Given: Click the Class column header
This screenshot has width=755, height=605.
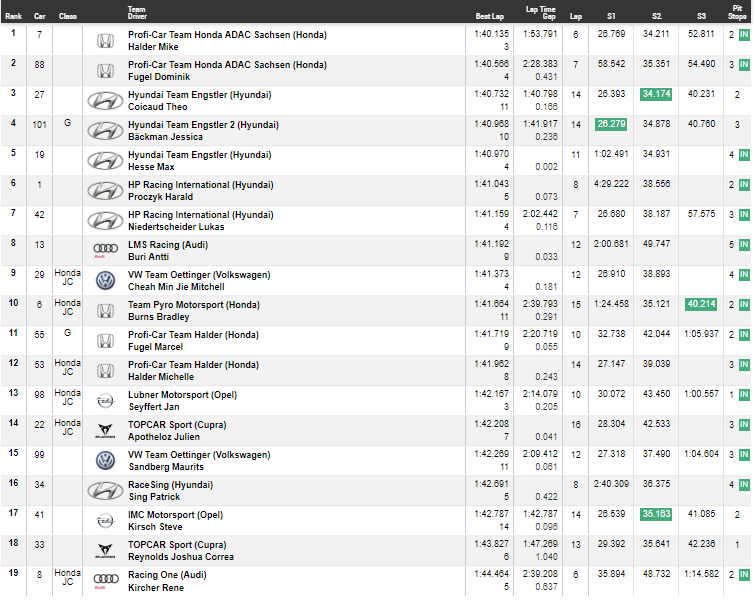Looking at the screenshot, I should (67, 16).
